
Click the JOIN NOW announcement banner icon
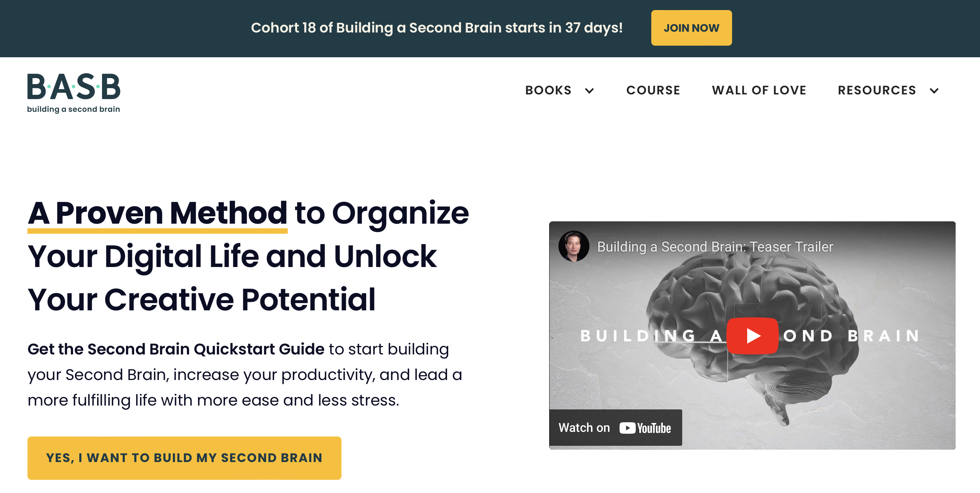(x=691, y=28)
